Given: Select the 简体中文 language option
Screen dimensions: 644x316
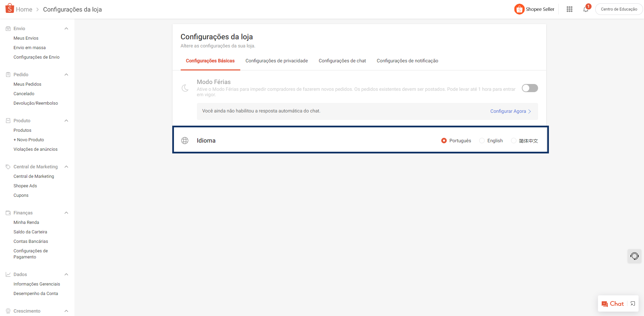Looking at the screenshot, I should click(525, 141).
